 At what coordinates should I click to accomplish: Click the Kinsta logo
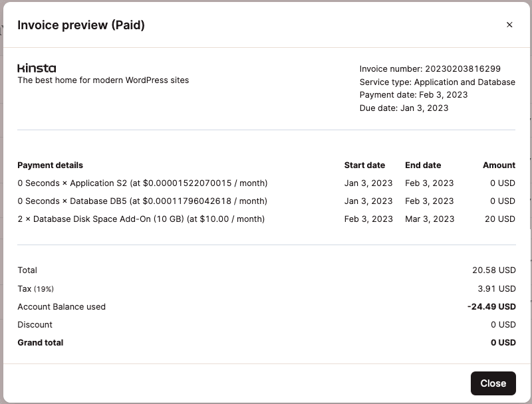click(37, 67)
